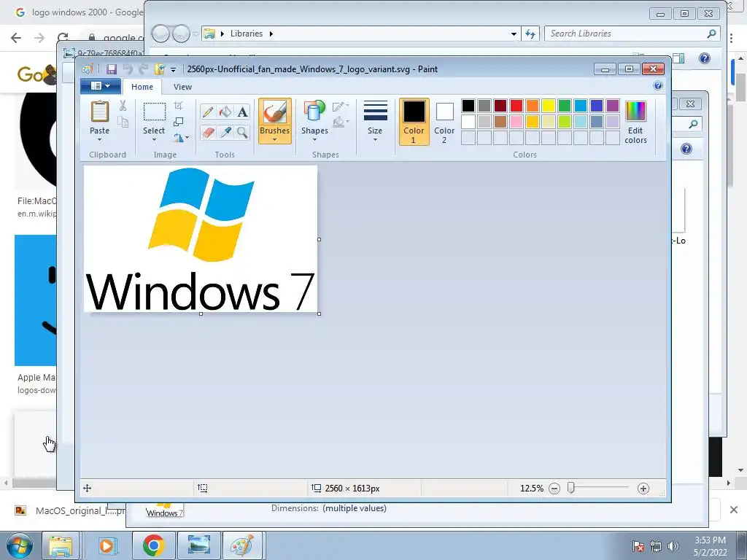The width and height of the screenshot is (747, 560).
Task: Select the Text tool
Action: coord(242,112)
